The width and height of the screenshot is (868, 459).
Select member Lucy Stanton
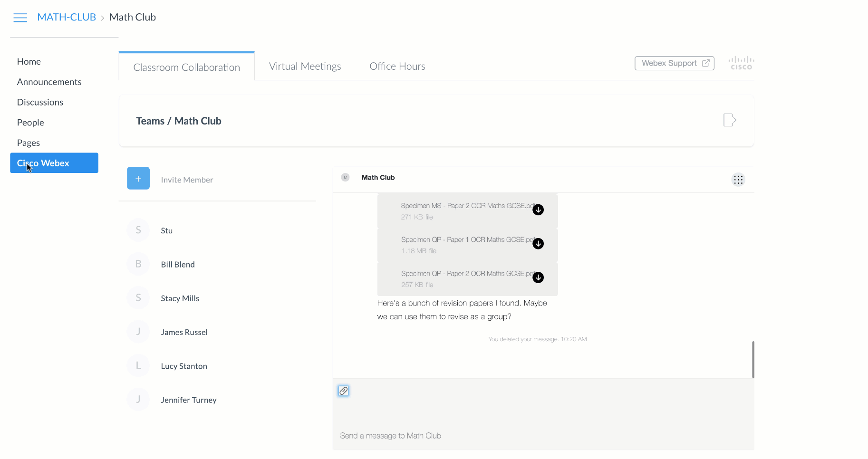click(184, 366)
